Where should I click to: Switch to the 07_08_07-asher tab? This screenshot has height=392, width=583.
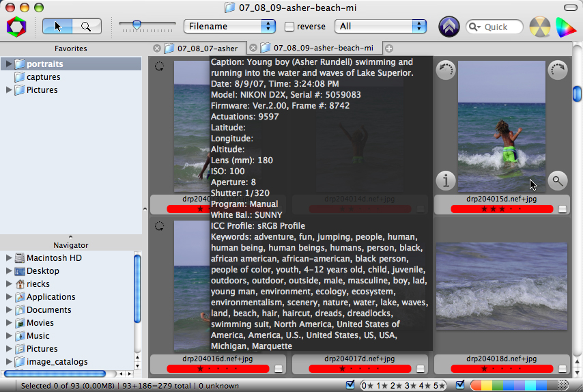[x=207, y=48]
